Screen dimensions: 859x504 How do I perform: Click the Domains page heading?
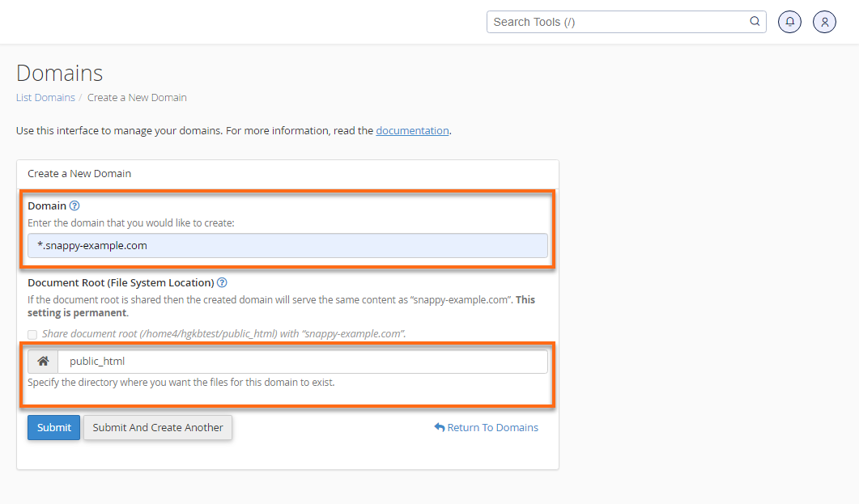59,73
